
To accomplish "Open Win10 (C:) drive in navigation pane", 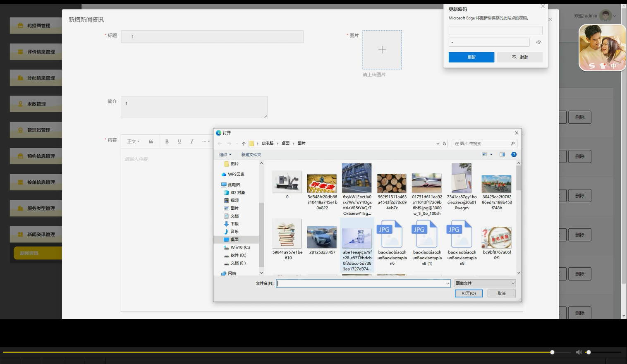I will tap(237, 247).
